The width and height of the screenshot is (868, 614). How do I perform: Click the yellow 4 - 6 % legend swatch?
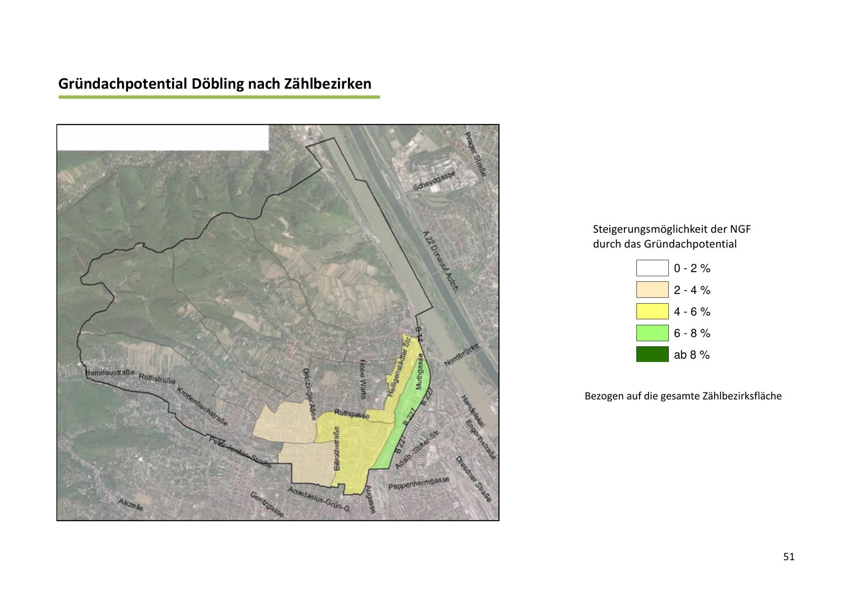point(652,311)
